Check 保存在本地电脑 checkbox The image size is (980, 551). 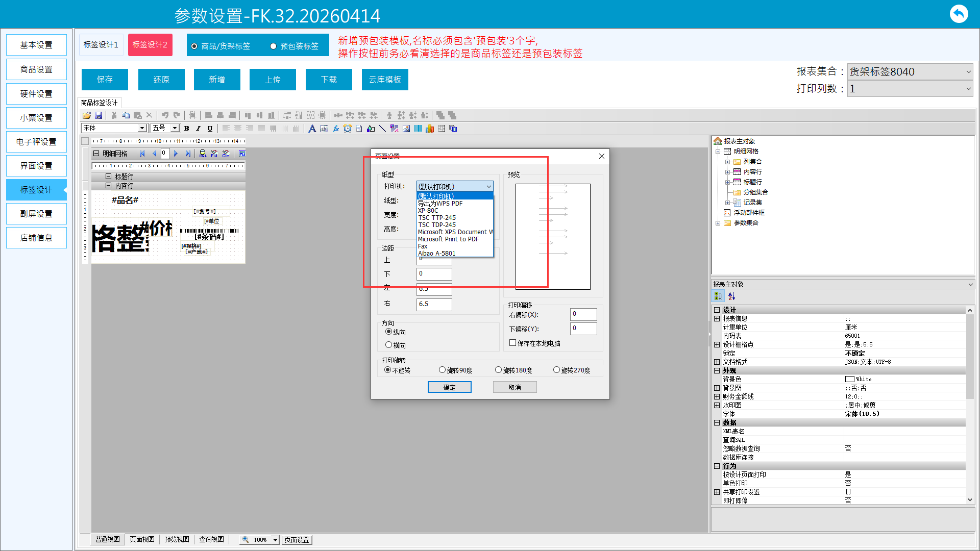[512, 343]
